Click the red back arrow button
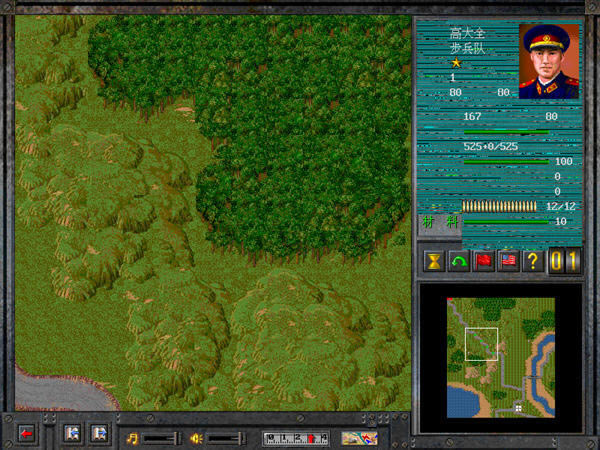Image resolution: width=600 pixels, height=450 pixels. (27, 435)
